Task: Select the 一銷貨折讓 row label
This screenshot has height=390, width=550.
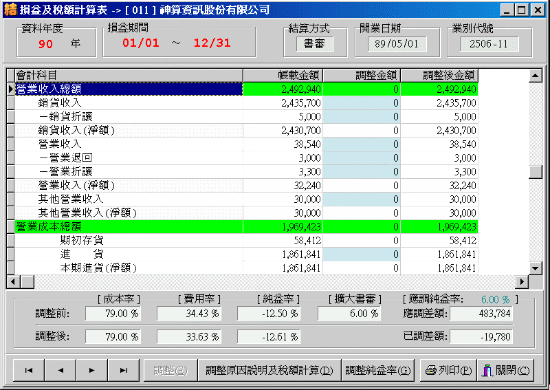Action: pyautogui.click(x=66, y=116)
